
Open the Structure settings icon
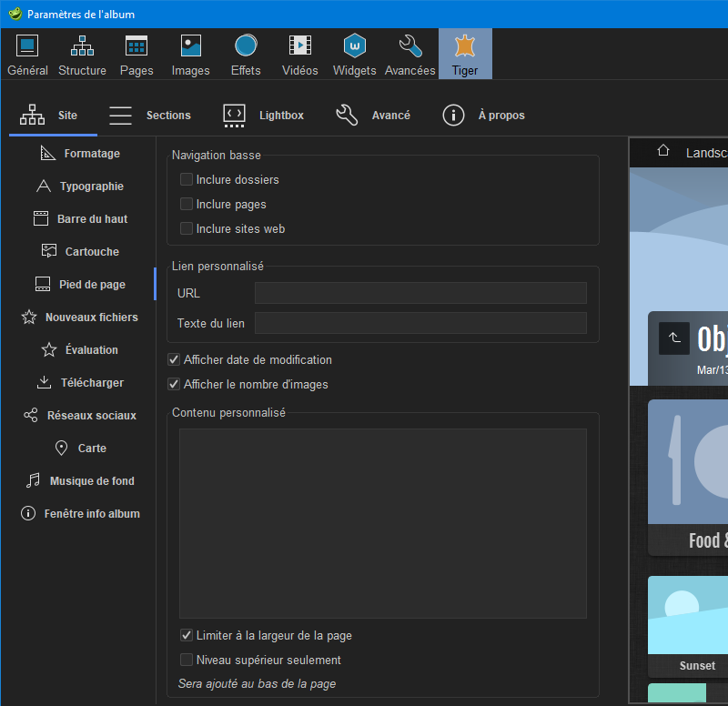coord(82,54)
